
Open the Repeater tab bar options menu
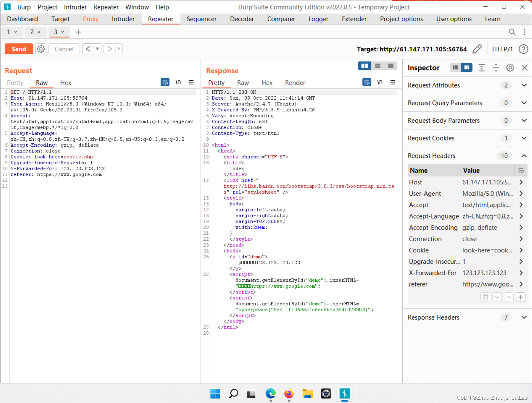(x=524, y=32)
